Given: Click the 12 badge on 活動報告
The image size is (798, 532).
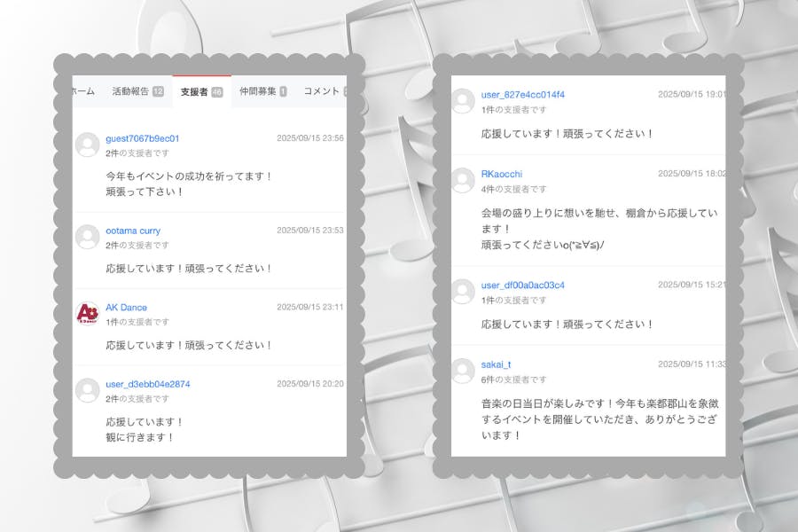Looking at the screenshot, I should point(158,91).
